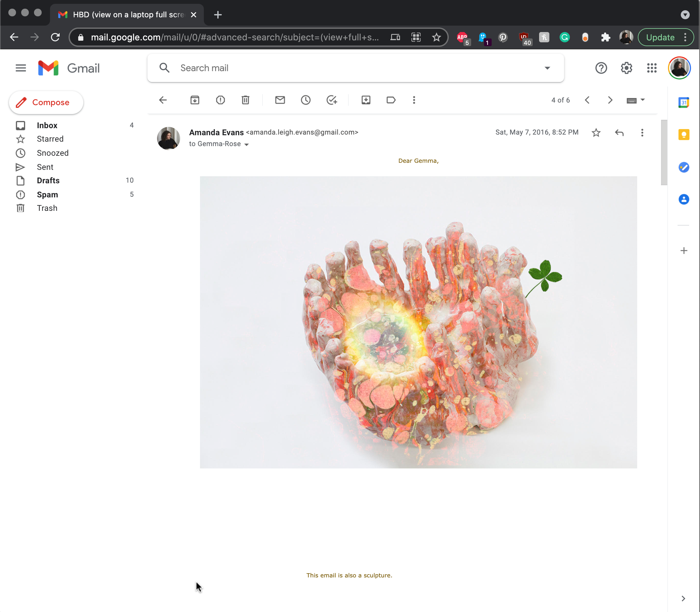Viewport: 700px width, 612px height.
Task: Mark email as unread envelope icon
Action: coord(280,100)
